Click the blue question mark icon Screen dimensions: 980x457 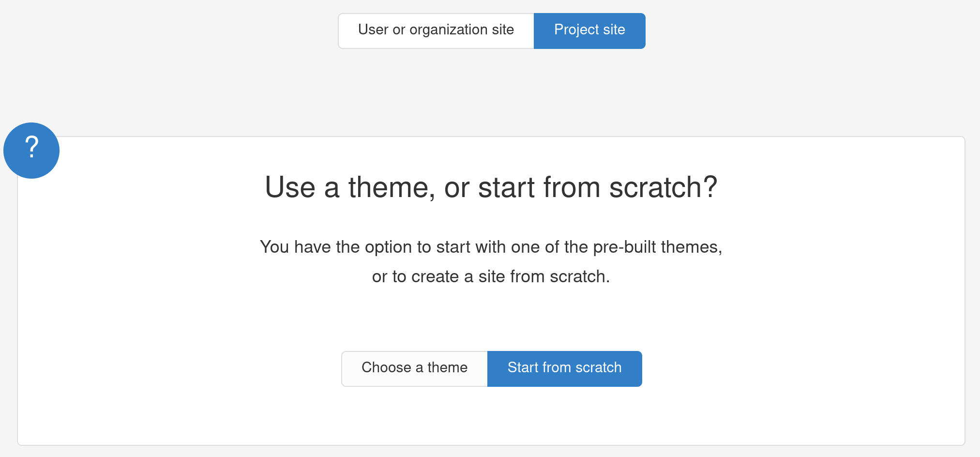click(31, 151)
